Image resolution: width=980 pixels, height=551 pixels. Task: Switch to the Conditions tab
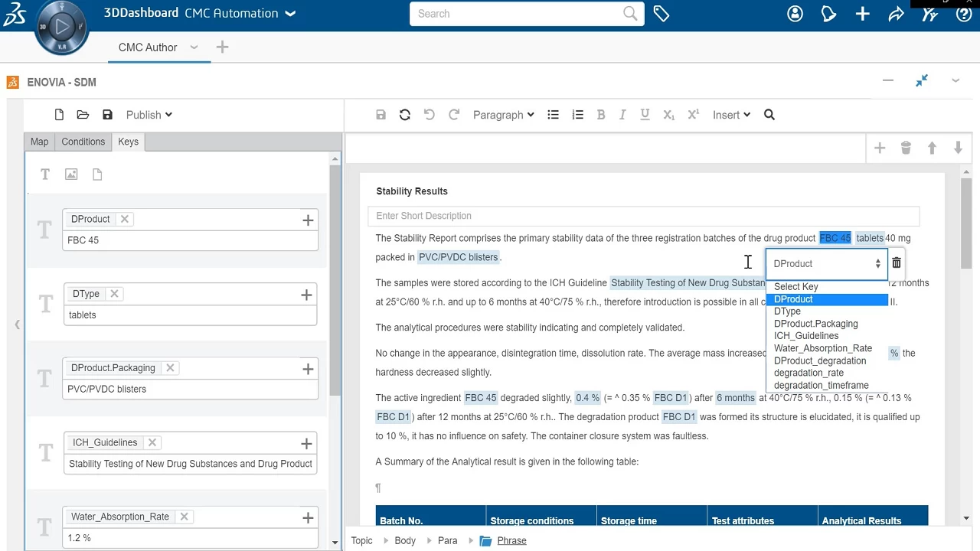point(83,142)
